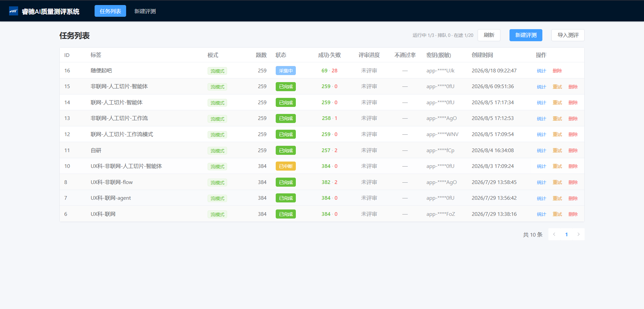The height and width of the screenshot is (309, 644).
Task: Retry task UX科-非联网-人工切片-智能体
Action: click(x=557, y=166)
